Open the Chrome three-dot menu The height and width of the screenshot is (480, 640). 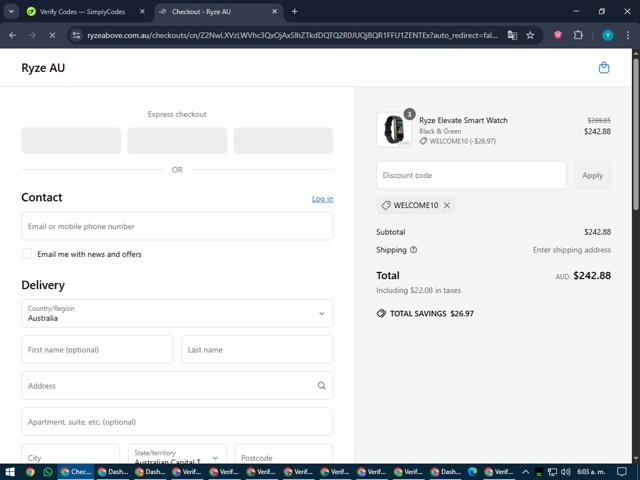(628, 36)
